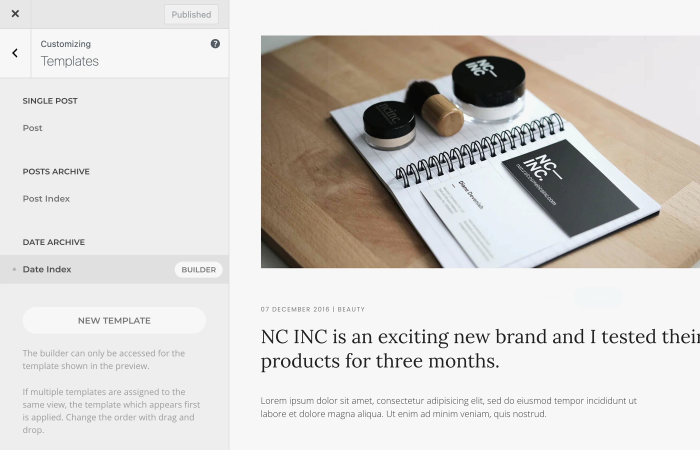Open the help question mark icon
Screen dimensions: 700x450
pyautogui.click(x=215, y=44)
